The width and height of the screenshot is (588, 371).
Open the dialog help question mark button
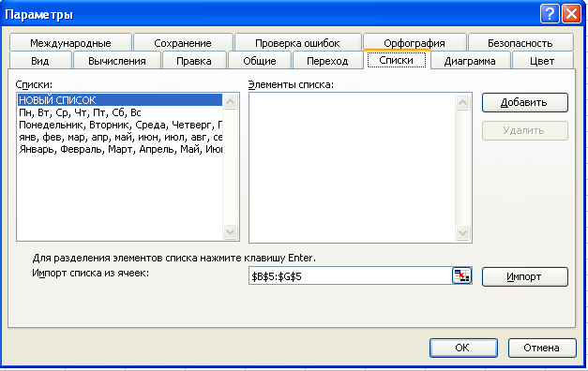coord(550,14)
